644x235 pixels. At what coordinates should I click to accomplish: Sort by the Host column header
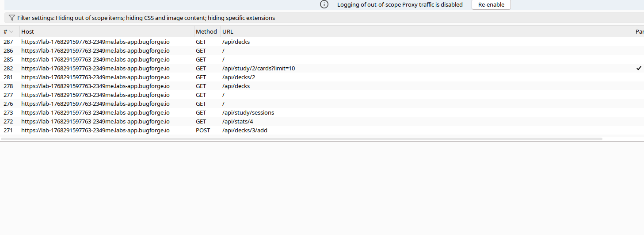pos(27,32)
